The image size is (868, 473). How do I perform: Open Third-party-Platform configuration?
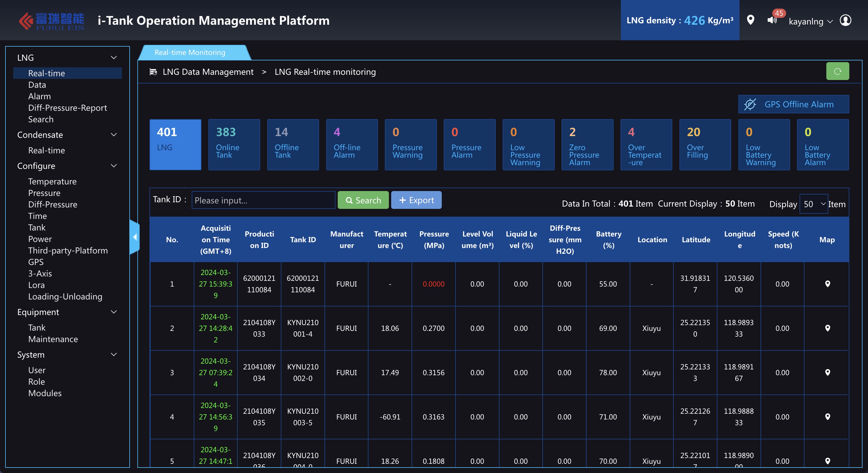68,250
